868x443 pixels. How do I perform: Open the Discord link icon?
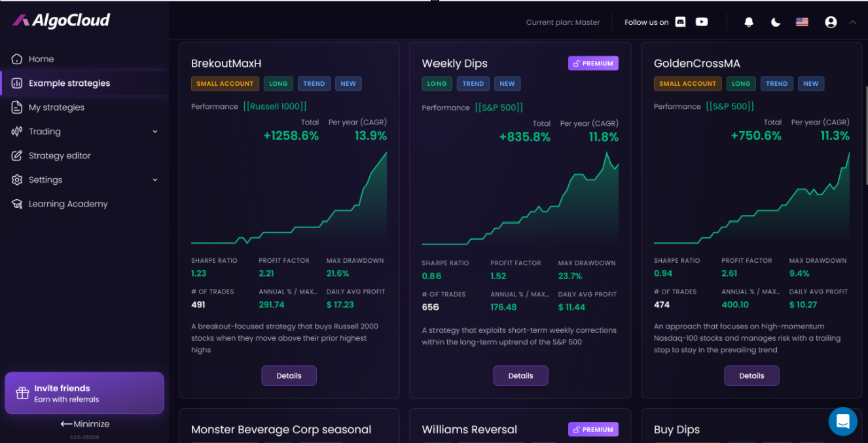pos(681,22)
